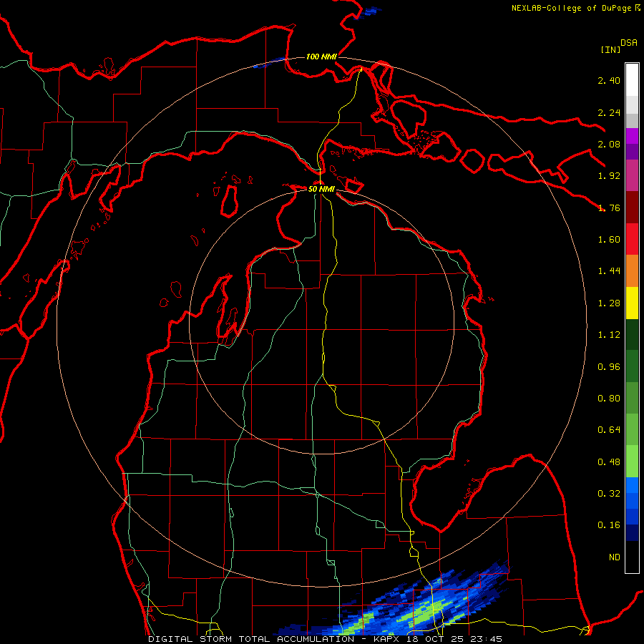This screenshot has width=644, height=644.
Task: Pick the yellow swatch beside 1.28
Action: click(x=632, y=303)
